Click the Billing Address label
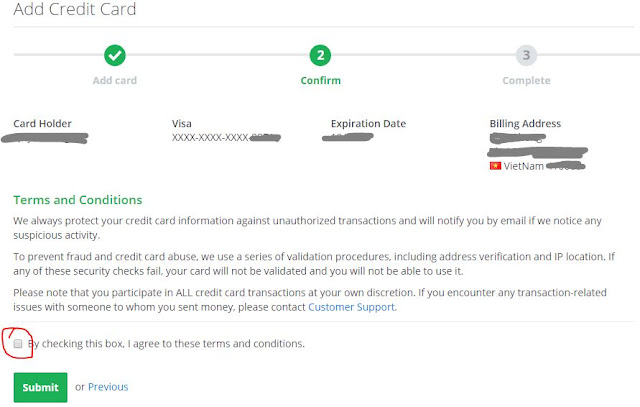Viewport: 640px width, 407px height. (x=525, y=124)
